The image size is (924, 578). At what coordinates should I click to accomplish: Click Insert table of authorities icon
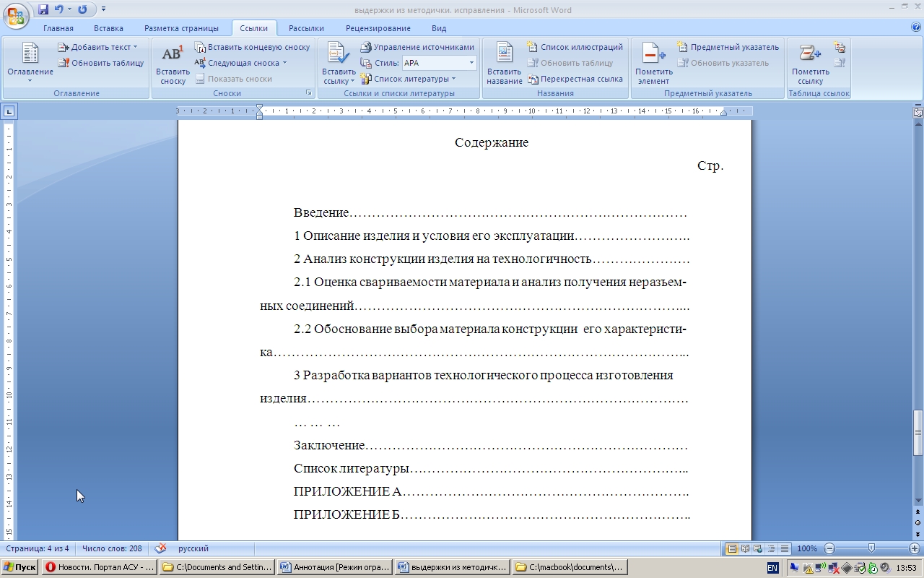(x=840, y=48)
